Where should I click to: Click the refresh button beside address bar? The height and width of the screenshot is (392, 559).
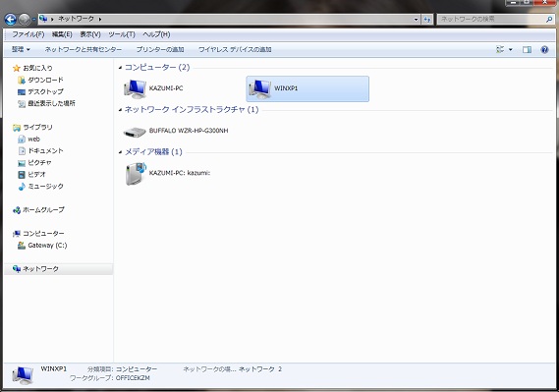[x=427, y=20]
